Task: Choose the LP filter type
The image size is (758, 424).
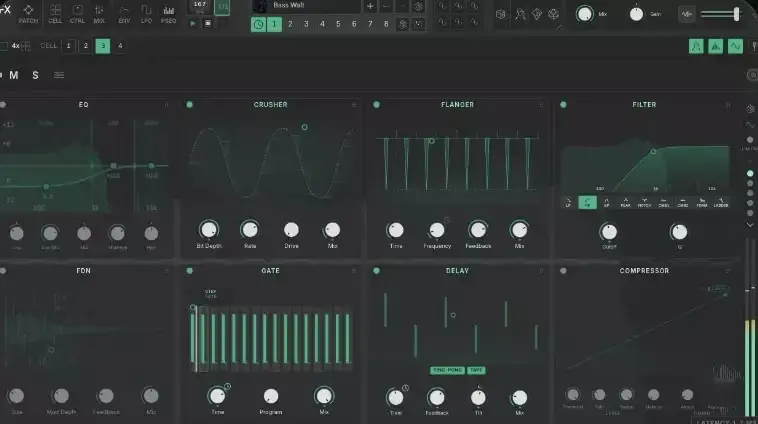Action: pyautogui.click(x=568, y=203)
